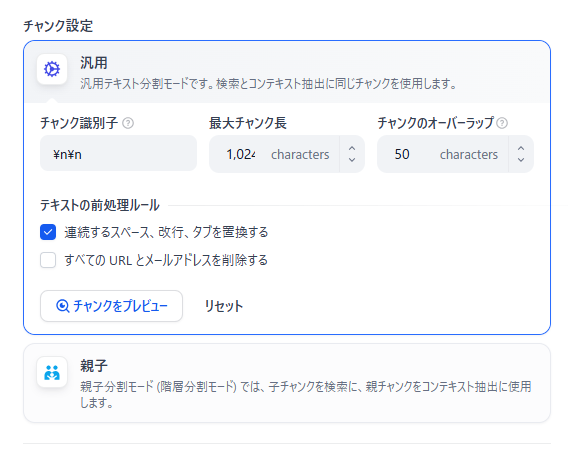Click the 親子 parent-child mode icon
Image resolution: width=568 pixels, height=455 pixels.
tap(52, 372)
